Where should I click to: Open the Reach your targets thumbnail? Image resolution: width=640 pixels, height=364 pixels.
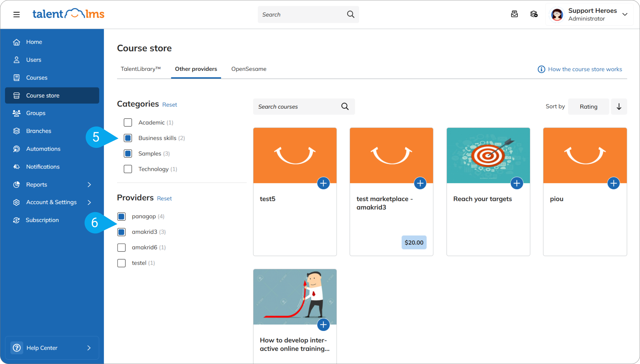point(488,155)
